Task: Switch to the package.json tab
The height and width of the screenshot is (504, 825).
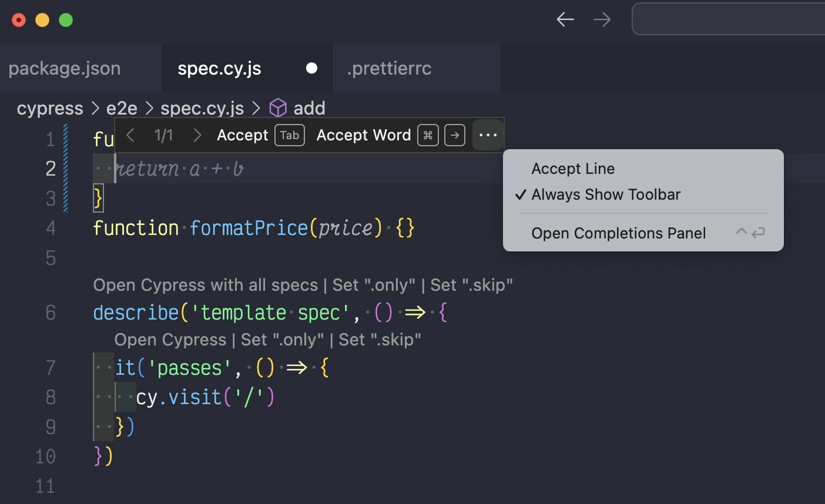Action: tap(65, 68)
